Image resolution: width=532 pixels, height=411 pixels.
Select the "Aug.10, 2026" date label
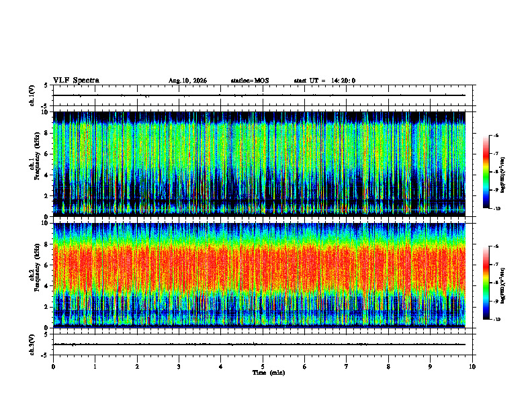click(187, 81)
